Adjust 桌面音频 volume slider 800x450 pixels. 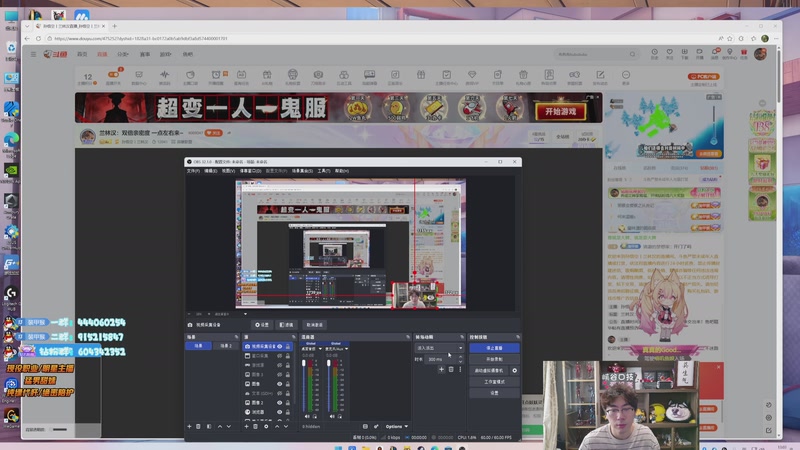click(304, 386)
